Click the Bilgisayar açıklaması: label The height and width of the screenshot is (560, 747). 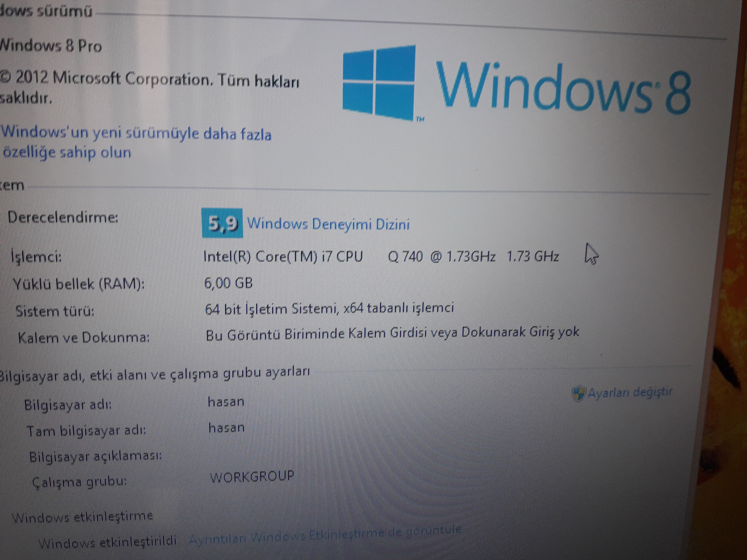(x=96, y=457)
